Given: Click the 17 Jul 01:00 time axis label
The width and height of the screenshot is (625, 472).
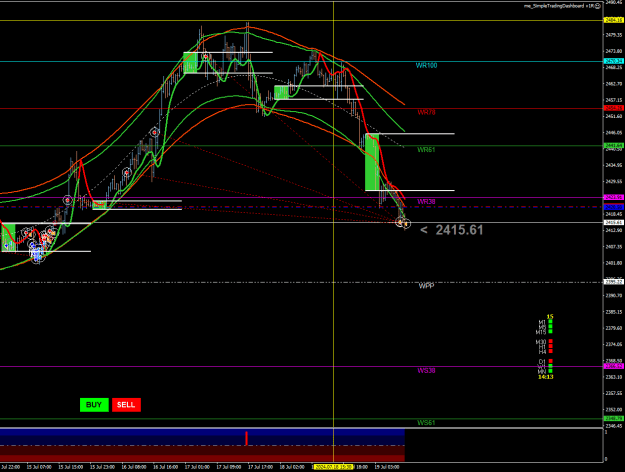Looking at the screenshot, I should (197, 467).
